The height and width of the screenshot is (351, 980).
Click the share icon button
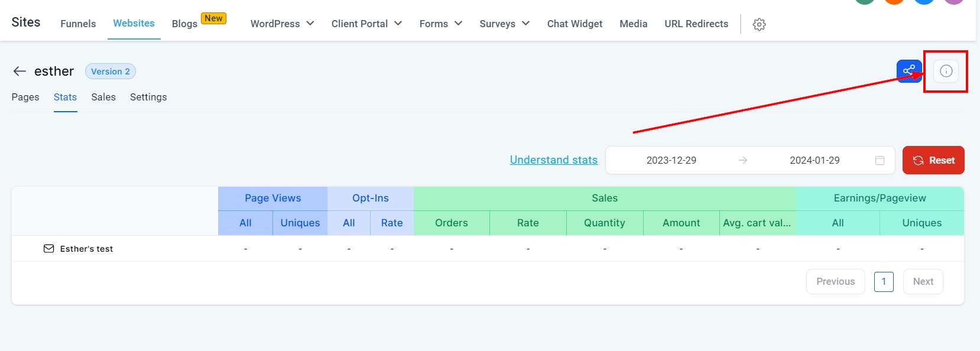908,71
